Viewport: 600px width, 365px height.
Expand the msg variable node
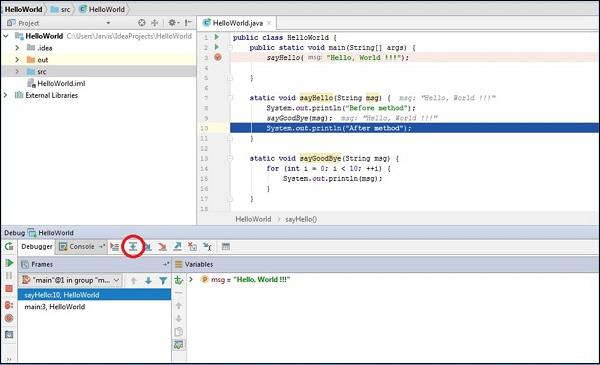pos(191,280)
